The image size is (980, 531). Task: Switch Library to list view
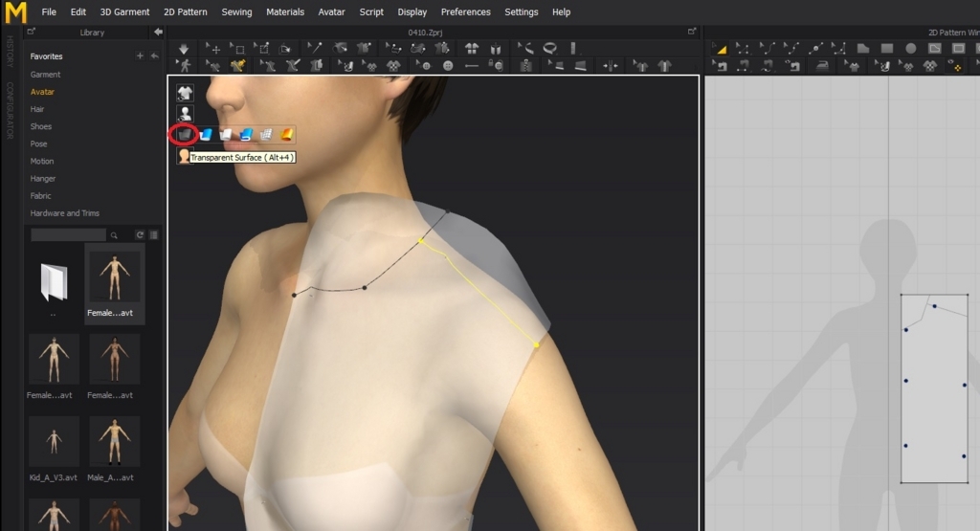pyautogui.click(x=154, y=235)
